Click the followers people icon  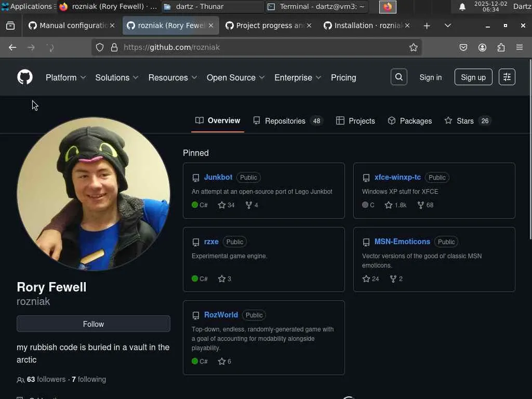pos(20,380)
